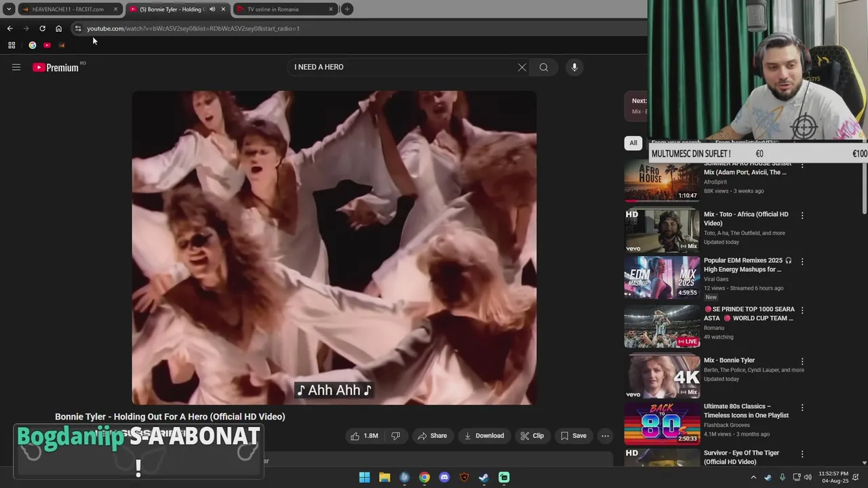Open Mix - Toto - Africa title link

tap(746, 219)
